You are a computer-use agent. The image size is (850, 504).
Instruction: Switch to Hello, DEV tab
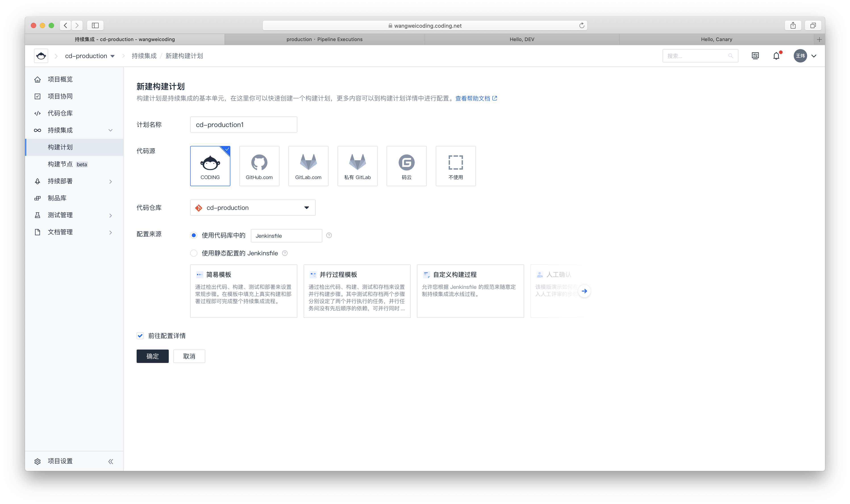click(x=522, y=40)
